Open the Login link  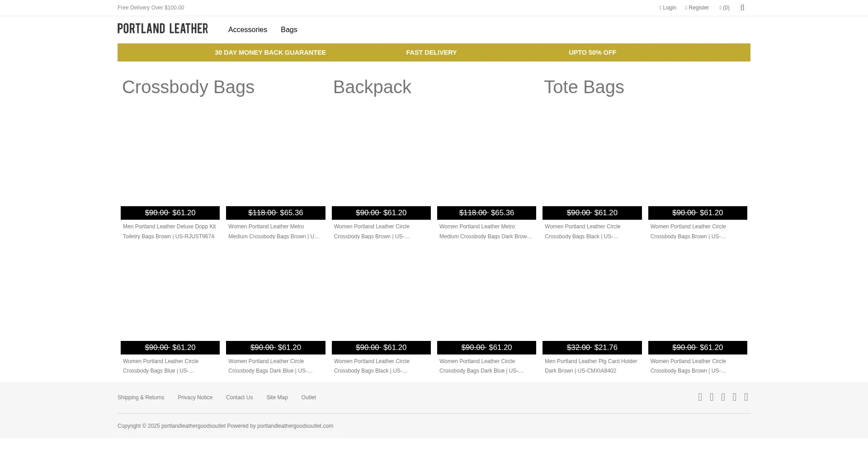coord(668,8)
